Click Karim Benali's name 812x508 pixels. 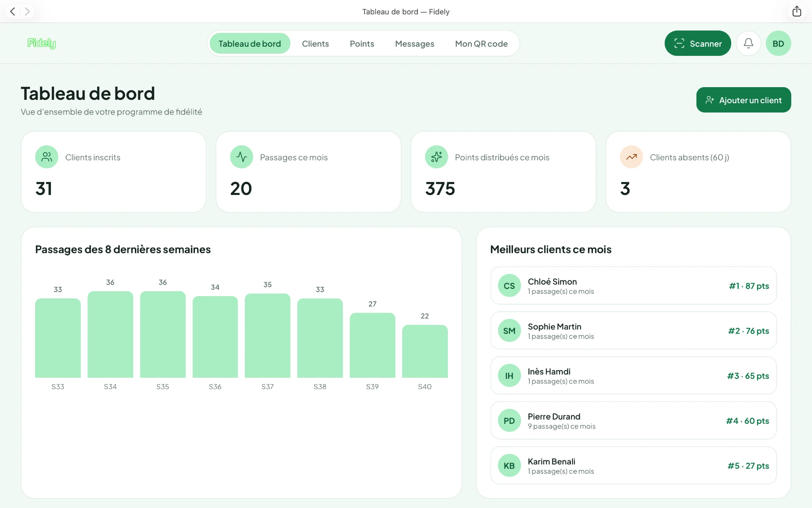[x=551, y=461]
